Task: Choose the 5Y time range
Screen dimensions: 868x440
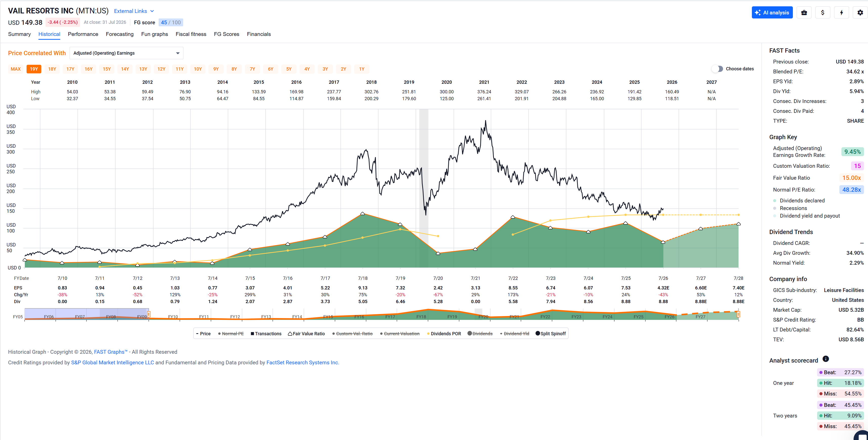Action: [x=289, y=69]
